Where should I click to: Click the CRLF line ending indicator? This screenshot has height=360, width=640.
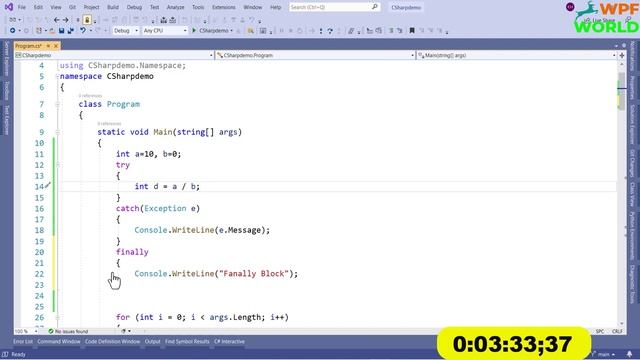pos(617,331)
